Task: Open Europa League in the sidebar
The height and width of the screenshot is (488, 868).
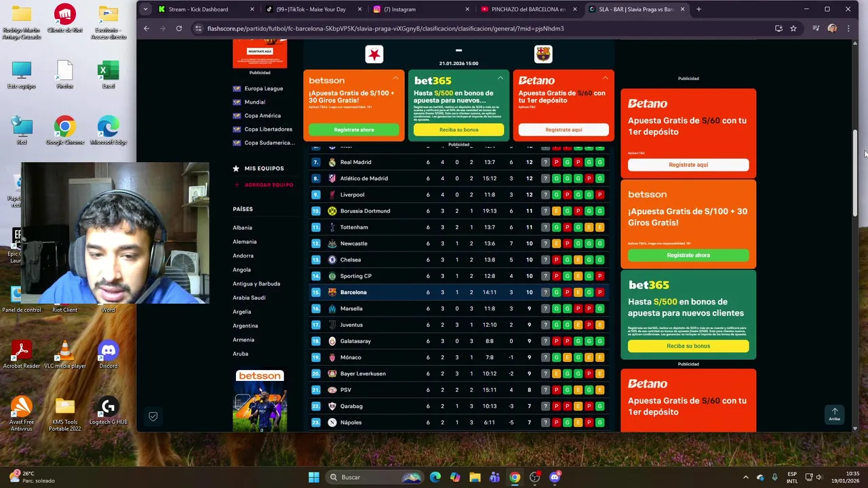Action: (x=264, y=89)
